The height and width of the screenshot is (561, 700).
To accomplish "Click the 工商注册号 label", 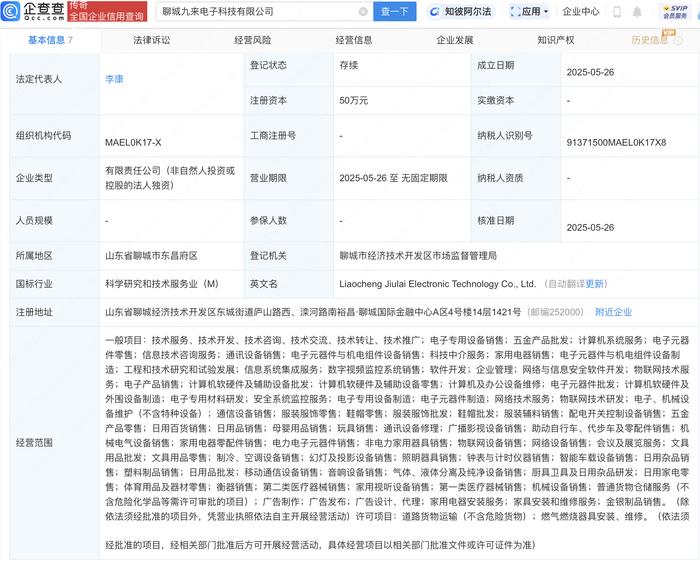I will pos(273,135).
